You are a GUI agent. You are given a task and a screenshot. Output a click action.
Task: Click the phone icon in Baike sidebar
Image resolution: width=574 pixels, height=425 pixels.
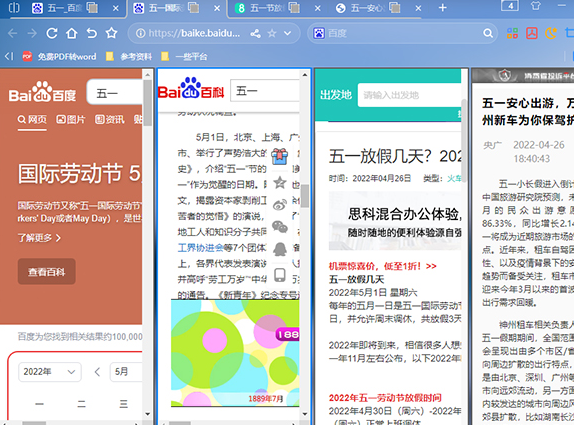280,275
